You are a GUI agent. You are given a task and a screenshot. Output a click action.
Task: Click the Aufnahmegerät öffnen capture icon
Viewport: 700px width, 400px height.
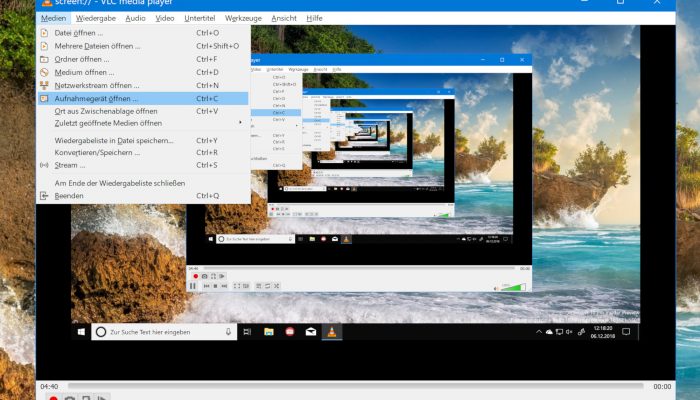coord(44,98)
